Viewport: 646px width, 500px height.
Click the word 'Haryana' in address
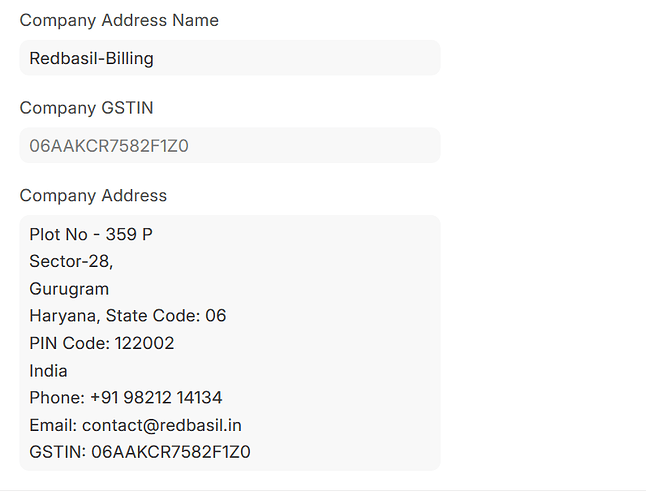click(x=61, y=316)
